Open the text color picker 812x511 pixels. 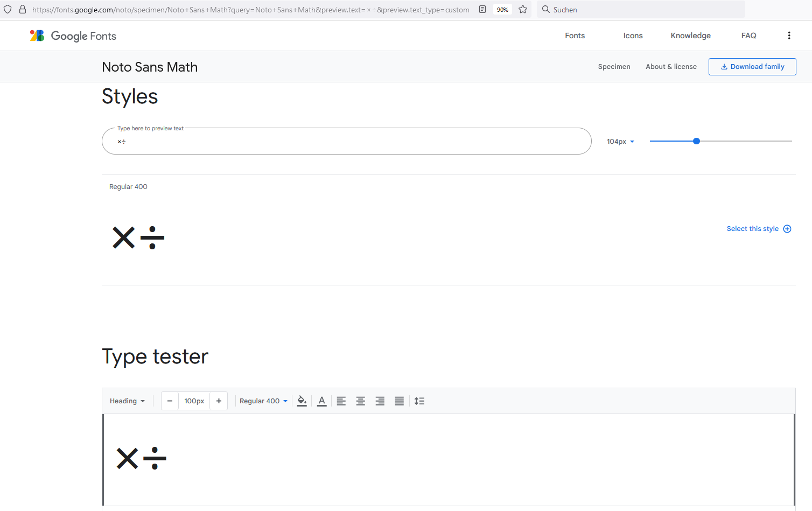click(321, 401)
